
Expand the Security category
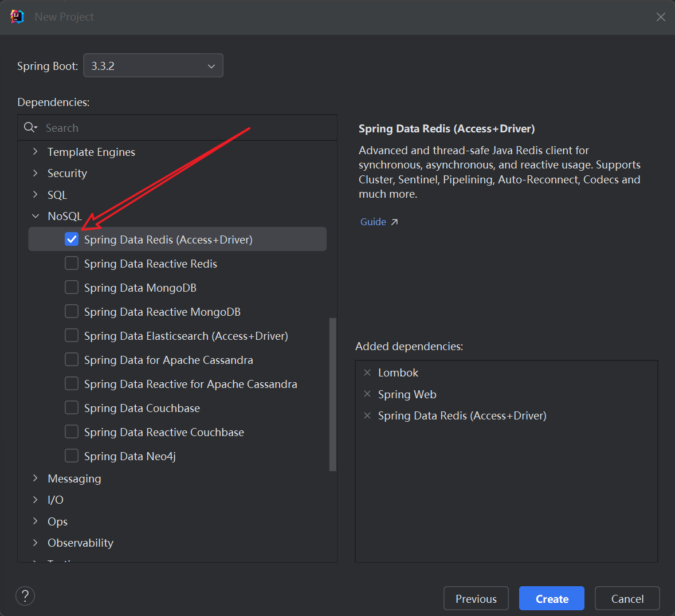(36, 173)
